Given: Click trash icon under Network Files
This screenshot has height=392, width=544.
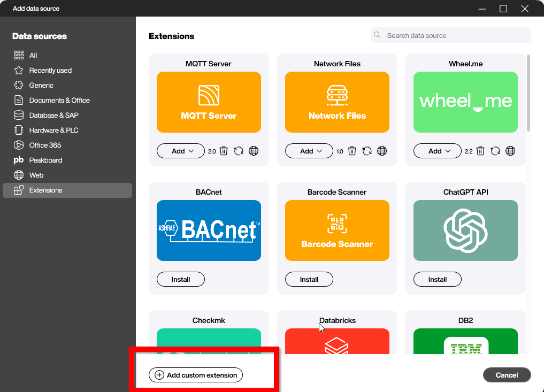Looking at the screenshot, I should pos(352,151).
